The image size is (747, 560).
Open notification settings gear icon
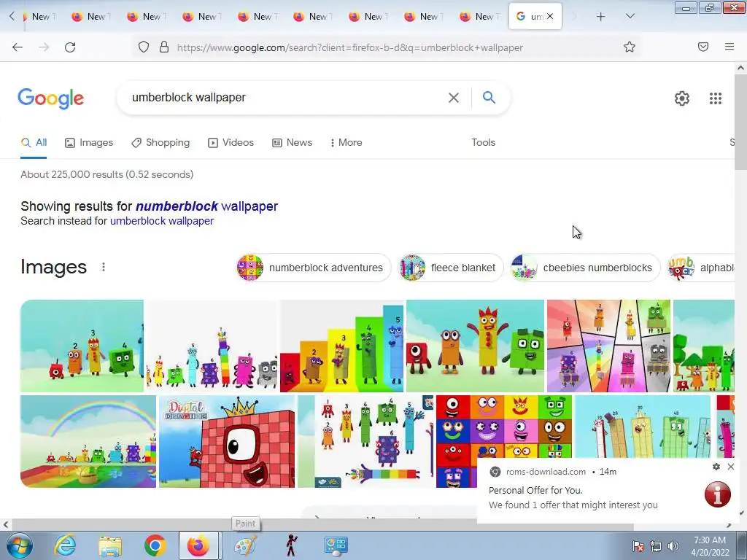(x=716, y=467)
